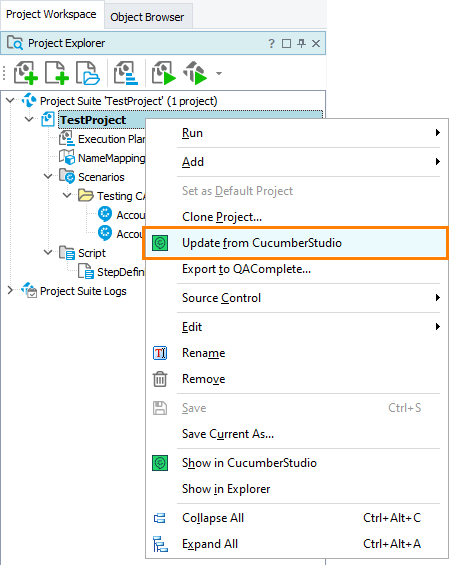Click the Edit submenu arrow
This screenshot has width=449, height=565.
437,326
